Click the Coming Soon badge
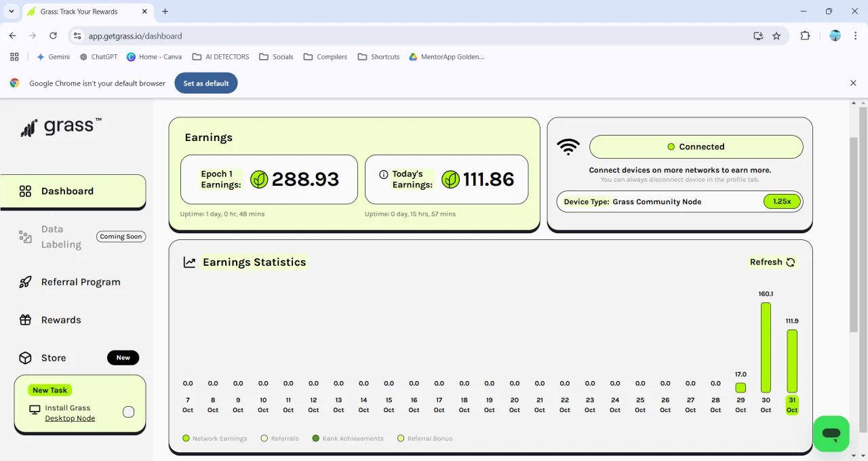The height and width of the screenshot is (461, 868). coord(121,237)
